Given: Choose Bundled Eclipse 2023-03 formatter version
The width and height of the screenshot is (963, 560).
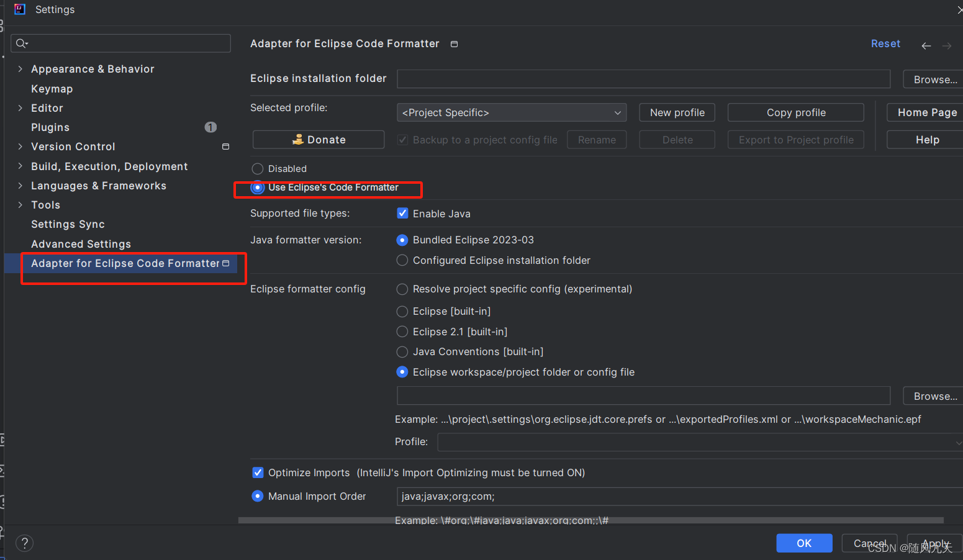Looking at the screenshot, I should pyautogui.click(x=402, y=240).
